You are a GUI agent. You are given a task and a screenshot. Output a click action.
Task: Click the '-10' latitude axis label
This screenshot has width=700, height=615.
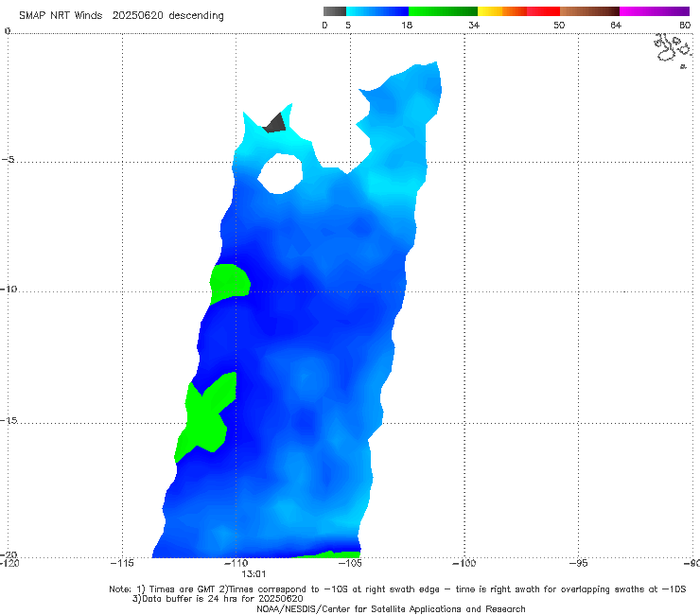tap(8, 289)
